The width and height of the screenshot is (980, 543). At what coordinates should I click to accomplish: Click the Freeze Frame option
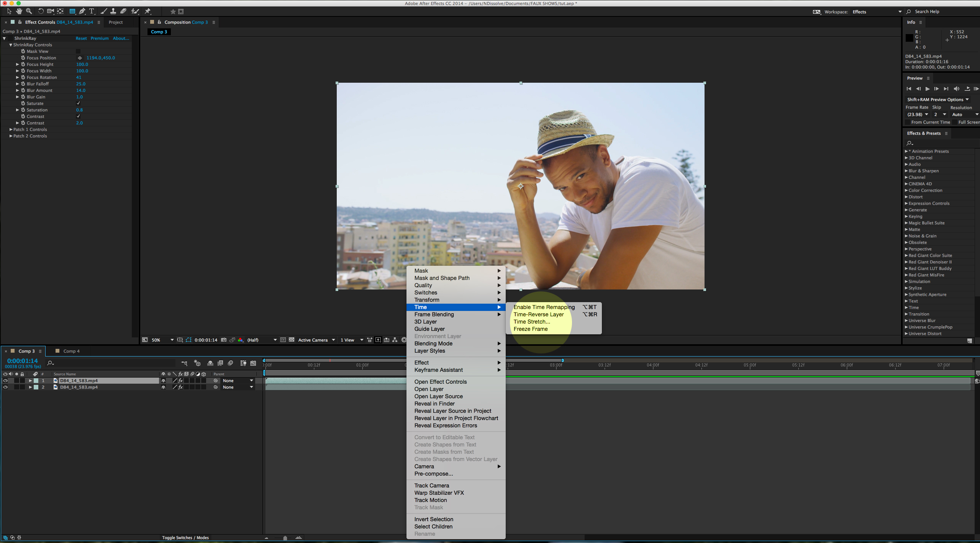point(531,328)
